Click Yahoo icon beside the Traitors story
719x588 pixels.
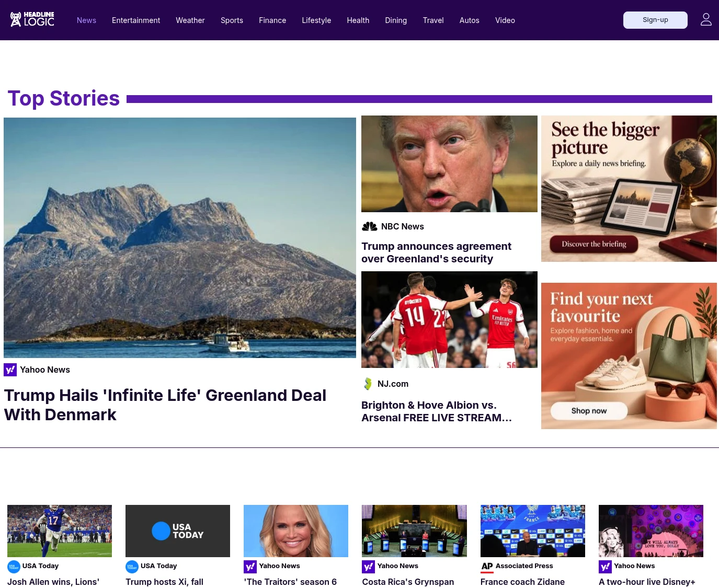click(250, 567)
